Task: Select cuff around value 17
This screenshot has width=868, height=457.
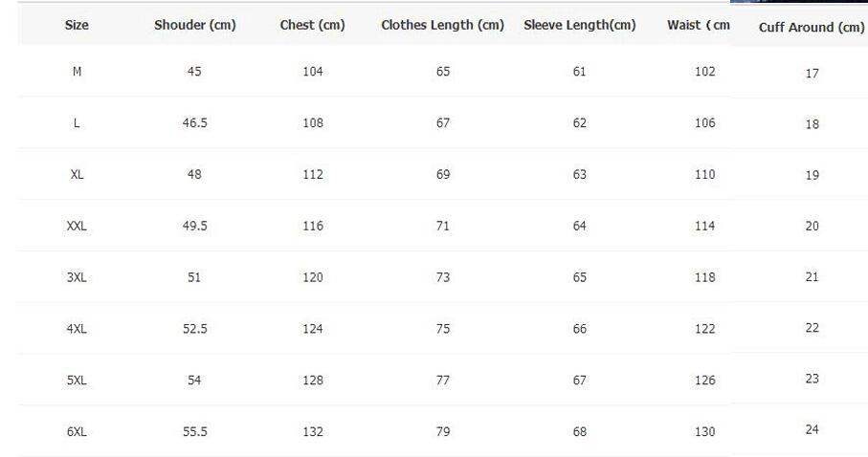Action: coord(812,74)
